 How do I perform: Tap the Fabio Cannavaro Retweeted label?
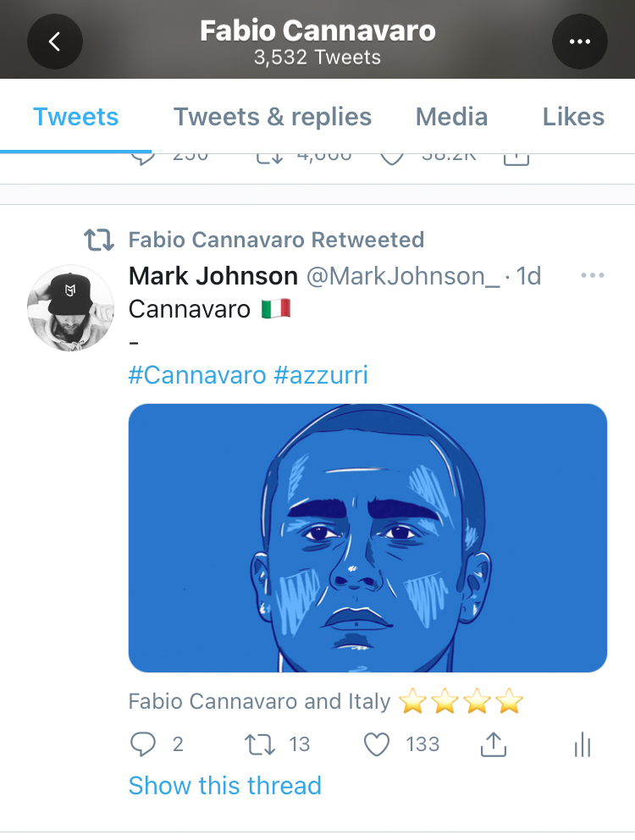tap(276, 240)
